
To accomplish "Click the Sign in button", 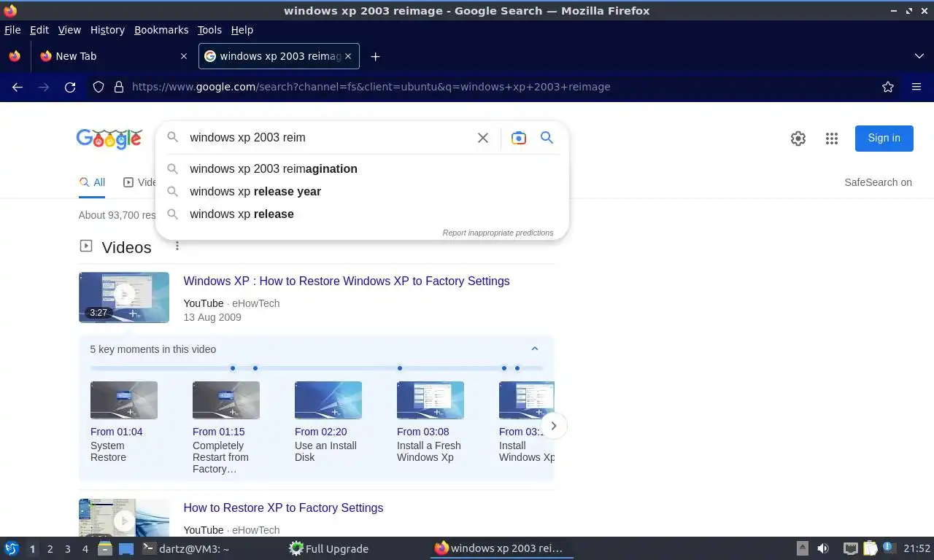I will (884, 138).
